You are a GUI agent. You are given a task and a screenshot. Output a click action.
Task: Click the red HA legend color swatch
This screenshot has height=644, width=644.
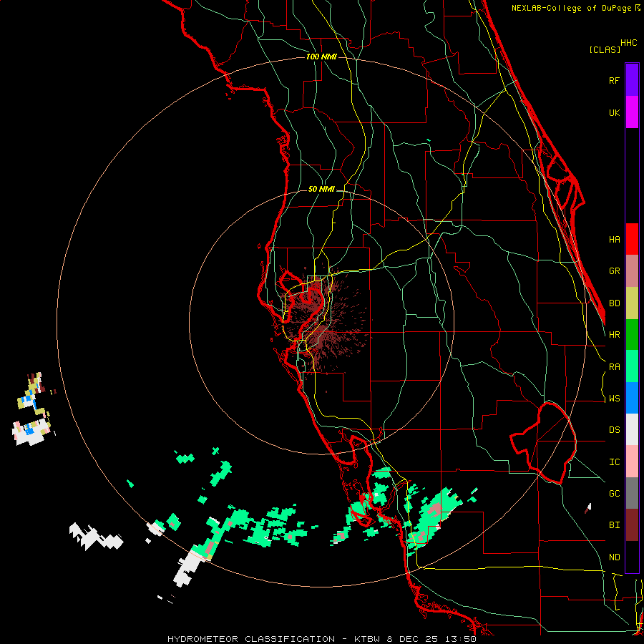coord(632,239)
